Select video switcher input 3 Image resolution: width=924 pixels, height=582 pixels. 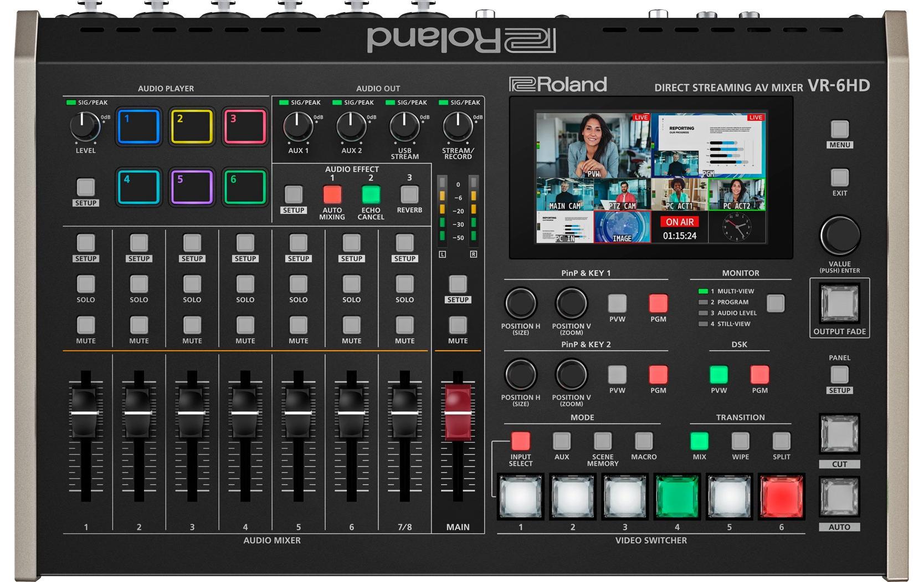tap(625, 497)
